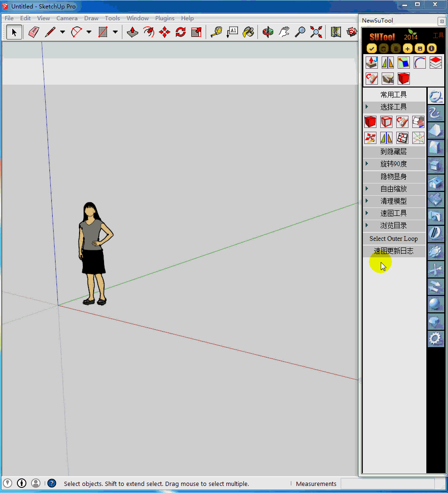The height and width of the screenshot is (493, 448).
Task: Click SUTool trash round button
Action: (396, 48)
